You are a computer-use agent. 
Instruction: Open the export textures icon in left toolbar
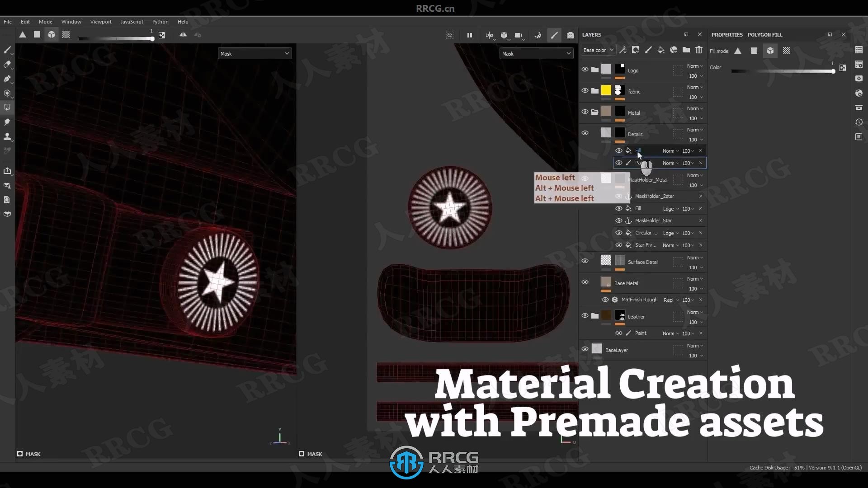(7, 171)
